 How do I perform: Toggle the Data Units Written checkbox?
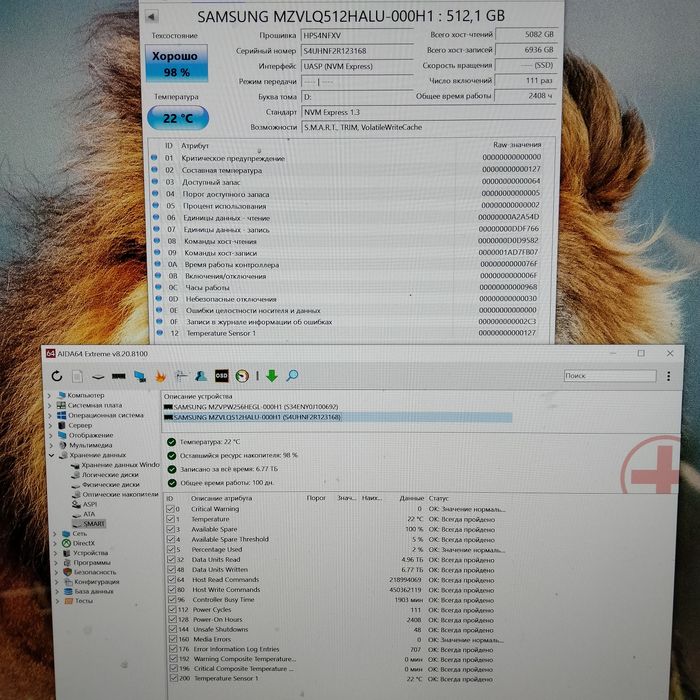(x=171, y=569)
